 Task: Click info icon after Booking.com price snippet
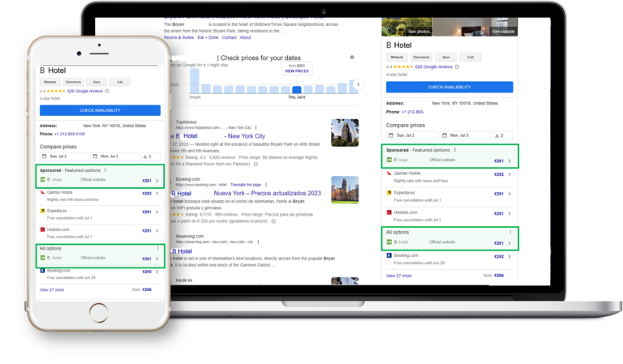click(x=273, y=221)
